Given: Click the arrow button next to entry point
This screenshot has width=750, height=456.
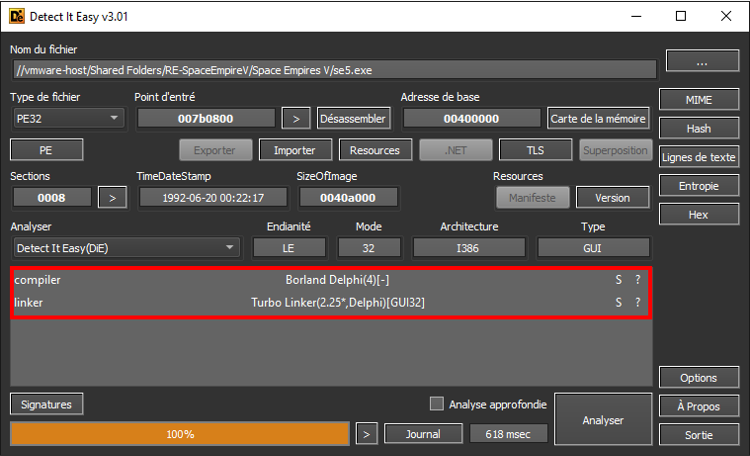Looking at the screenshot, I should pyautogui.click(x=296, y=119).
